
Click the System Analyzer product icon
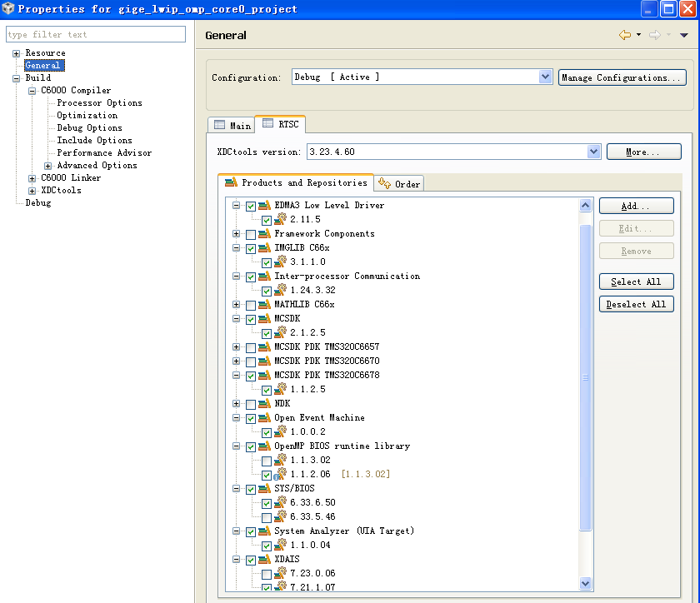coord(265,531)
